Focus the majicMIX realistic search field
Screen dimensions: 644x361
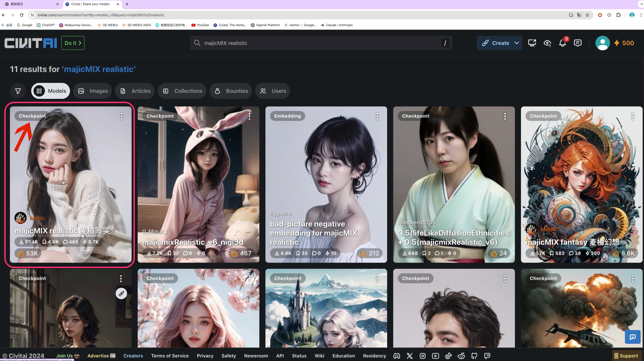321,43
